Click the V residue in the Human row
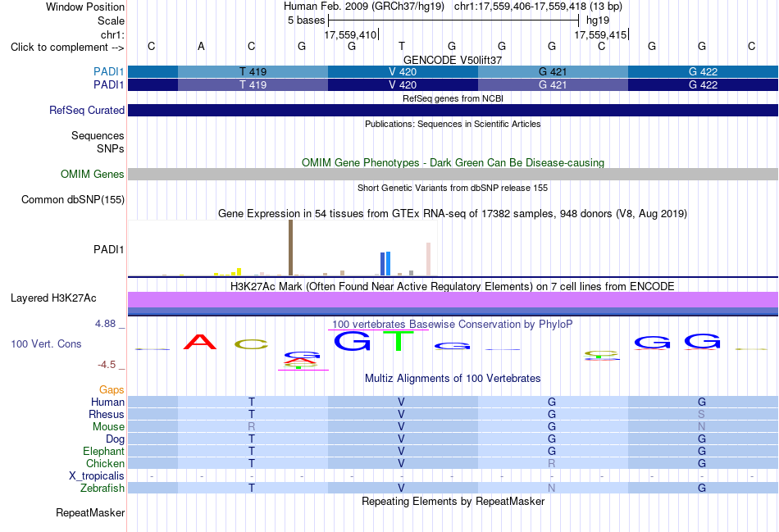 click(401, 402)
